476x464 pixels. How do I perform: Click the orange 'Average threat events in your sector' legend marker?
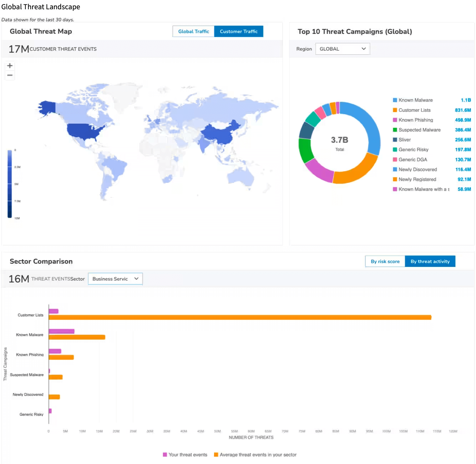216,454
